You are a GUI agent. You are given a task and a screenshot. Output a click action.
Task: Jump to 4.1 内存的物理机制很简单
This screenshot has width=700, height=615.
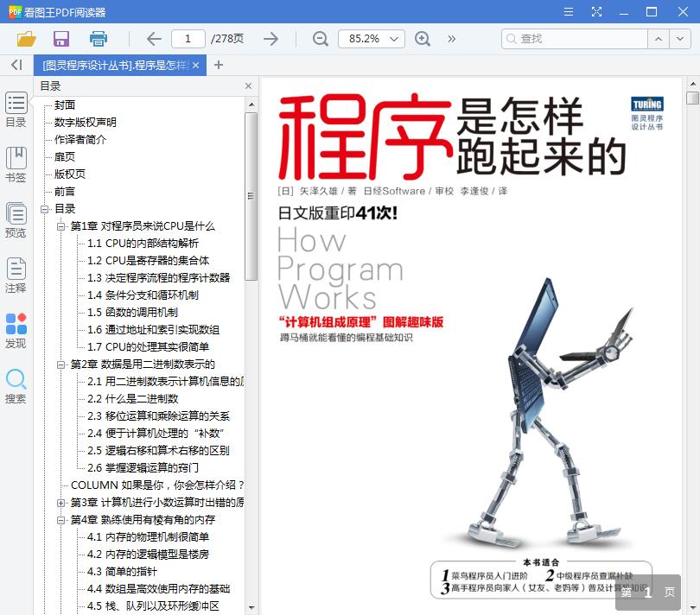(149, 537)
